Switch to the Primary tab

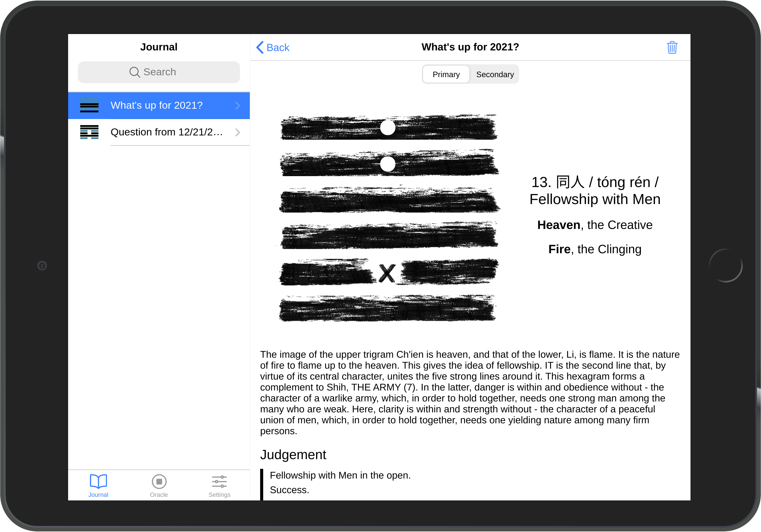point(446,74)
